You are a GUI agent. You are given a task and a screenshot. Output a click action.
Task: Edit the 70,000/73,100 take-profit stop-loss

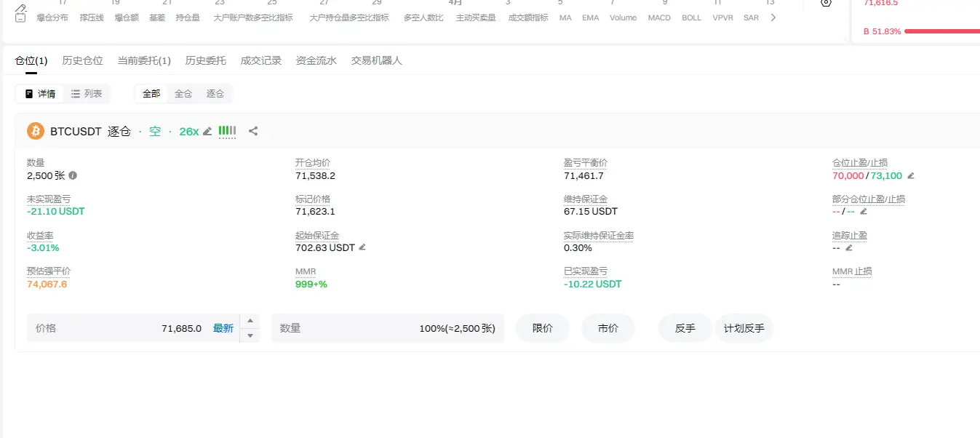point(910,175)
